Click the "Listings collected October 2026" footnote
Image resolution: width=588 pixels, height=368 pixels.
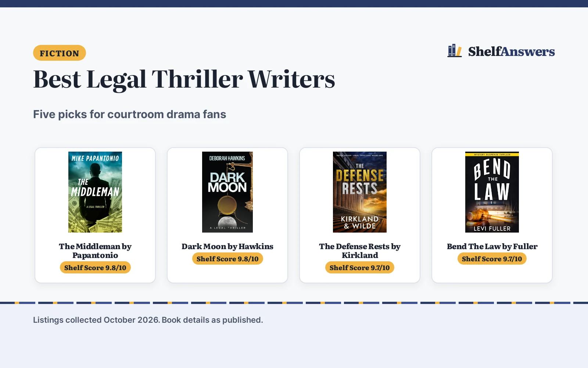click(x=148, y=320)
